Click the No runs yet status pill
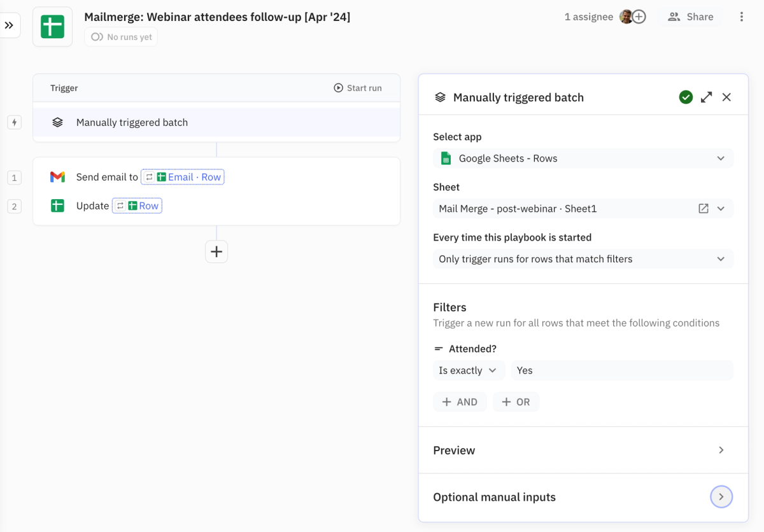Screen dimensions: 764x532 coord(120,37)
